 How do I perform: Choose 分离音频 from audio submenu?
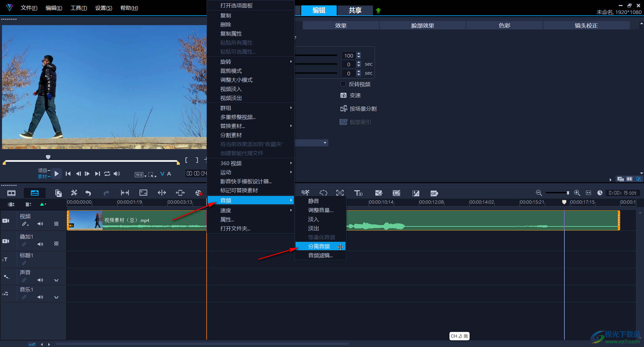[320, 246]
